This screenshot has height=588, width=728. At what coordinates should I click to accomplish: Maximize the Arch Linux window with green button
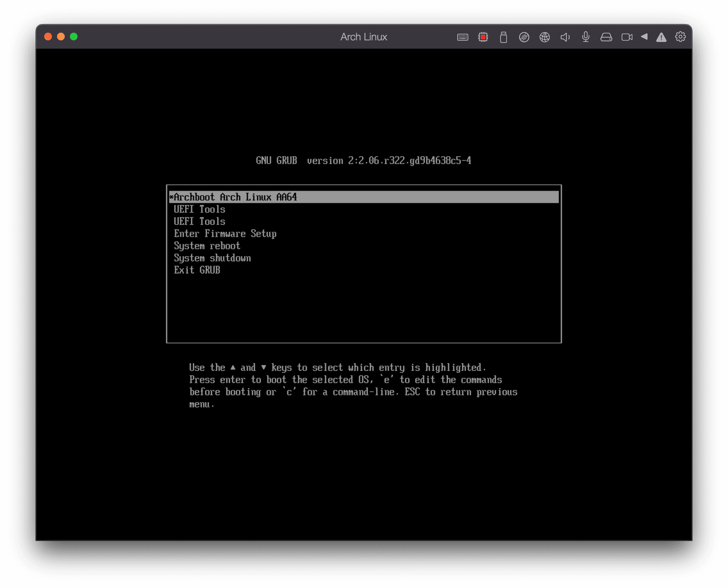click(x=74, y=37)
